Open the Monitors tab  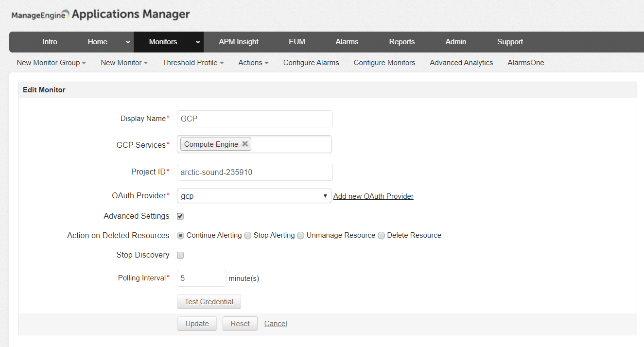coord(163,42)
